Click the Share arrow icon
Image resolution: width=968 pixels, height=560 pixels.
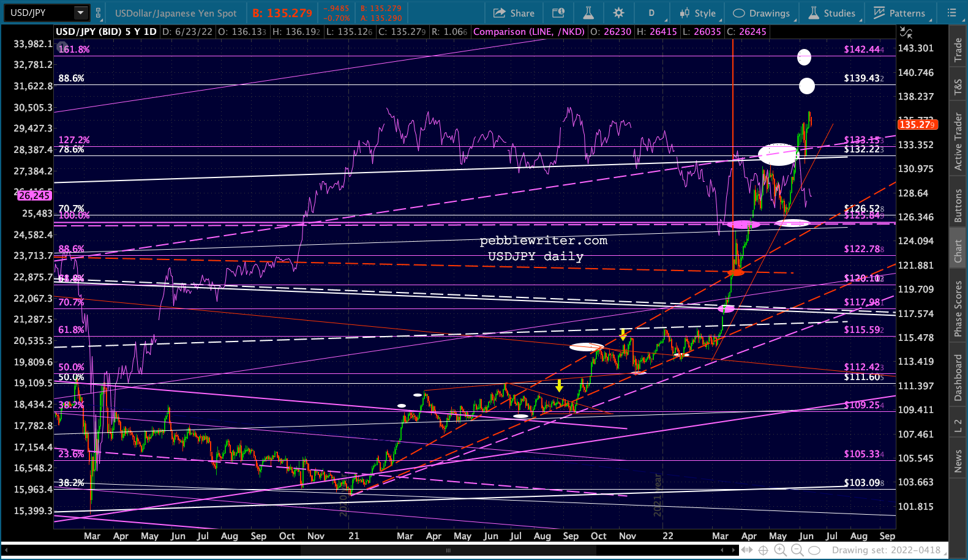[x=500, y=13]
